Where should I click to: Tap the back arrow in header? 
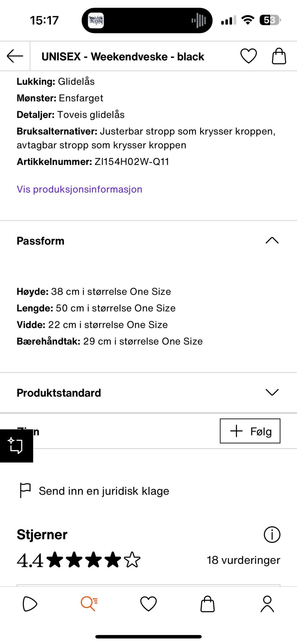15,56
